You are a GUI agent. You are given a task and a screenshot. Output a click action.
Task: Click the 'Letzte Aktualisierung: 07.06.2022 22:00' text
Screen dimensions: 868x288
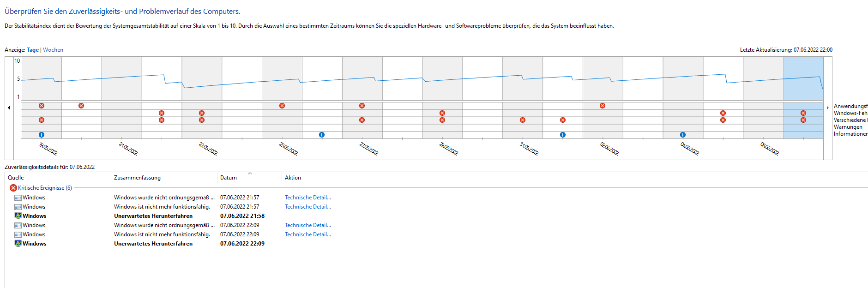786,50
